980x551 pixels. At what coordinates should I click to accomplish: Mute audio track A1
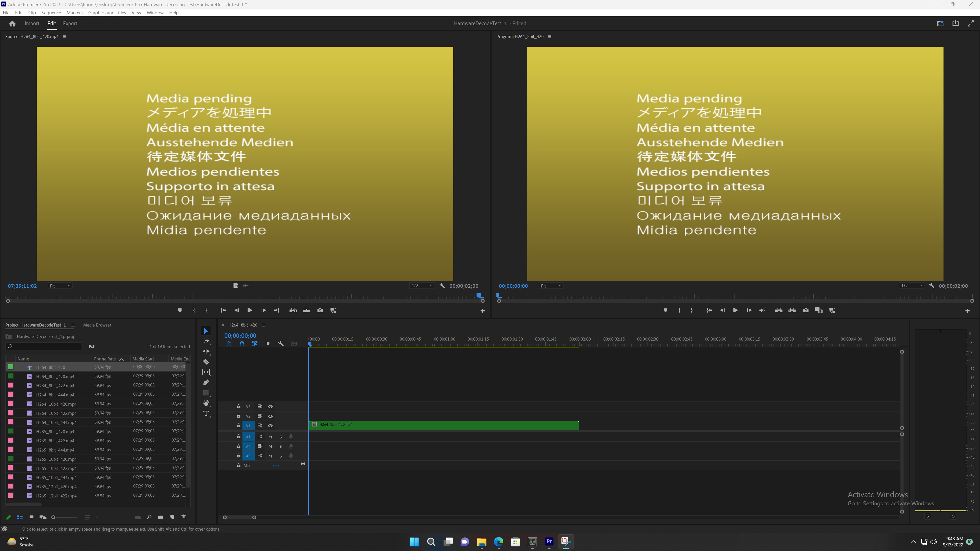(270, 436)
